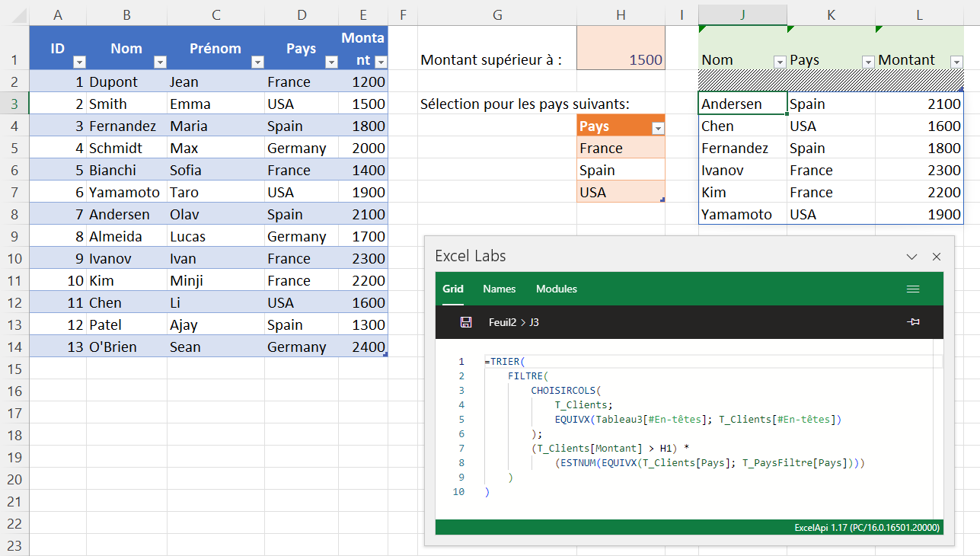Select the Montant value 2400

pyautogui.click(x=363, y=347)
